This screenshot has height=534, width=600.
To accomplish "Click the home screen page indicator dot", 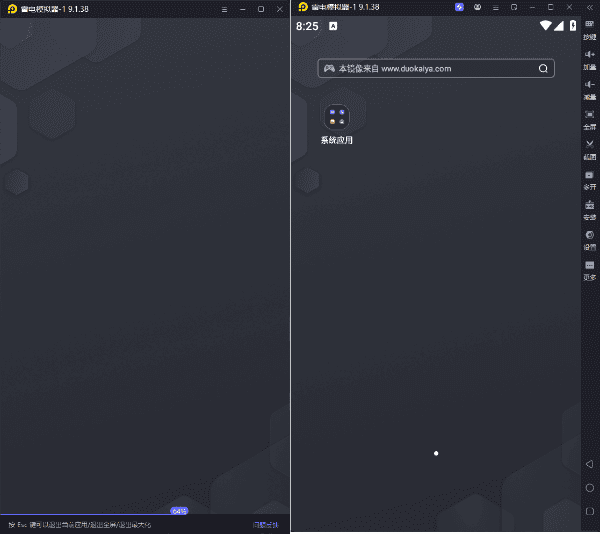I will [x=436, y=453].
